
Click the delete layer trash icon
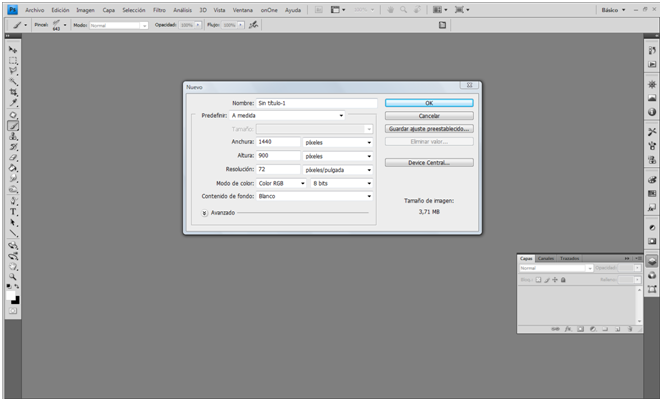click(x=631, y=328)
